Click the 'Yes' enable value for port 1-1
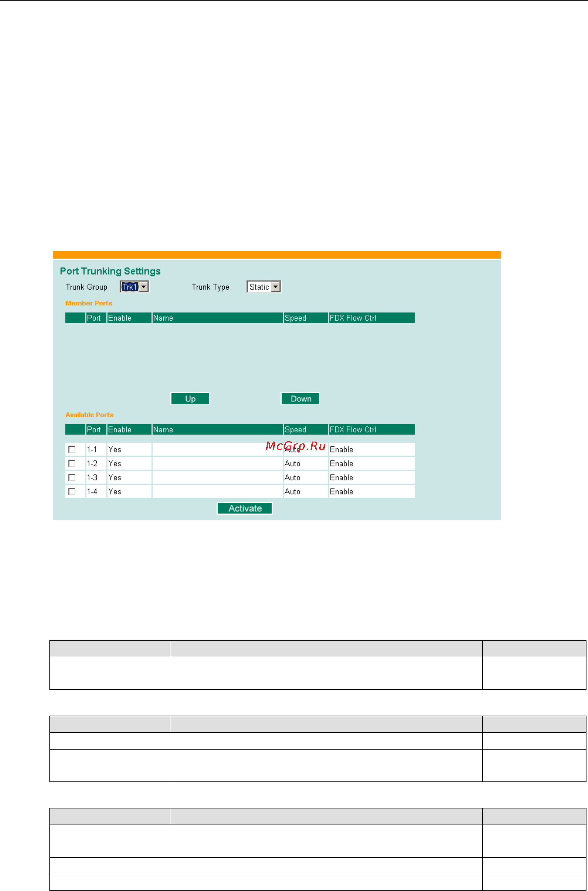The width and height of the screenshot is (588, 891). tap(115, 449)
